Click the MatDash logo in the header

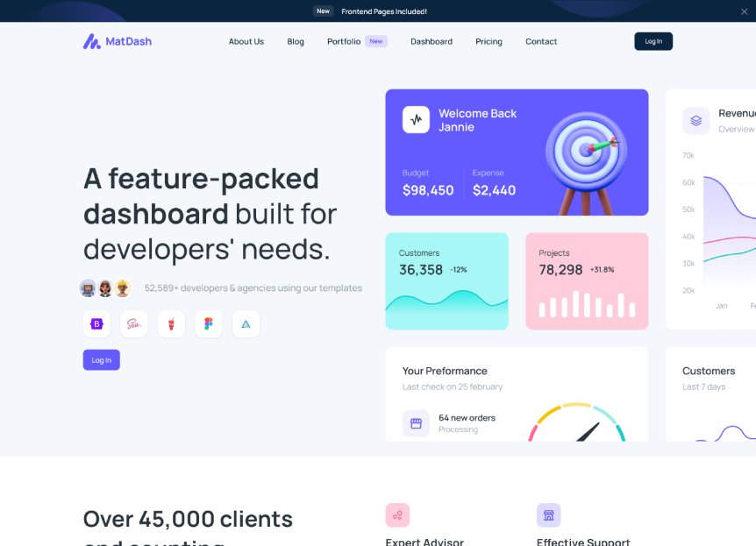(x=118, y=41)
